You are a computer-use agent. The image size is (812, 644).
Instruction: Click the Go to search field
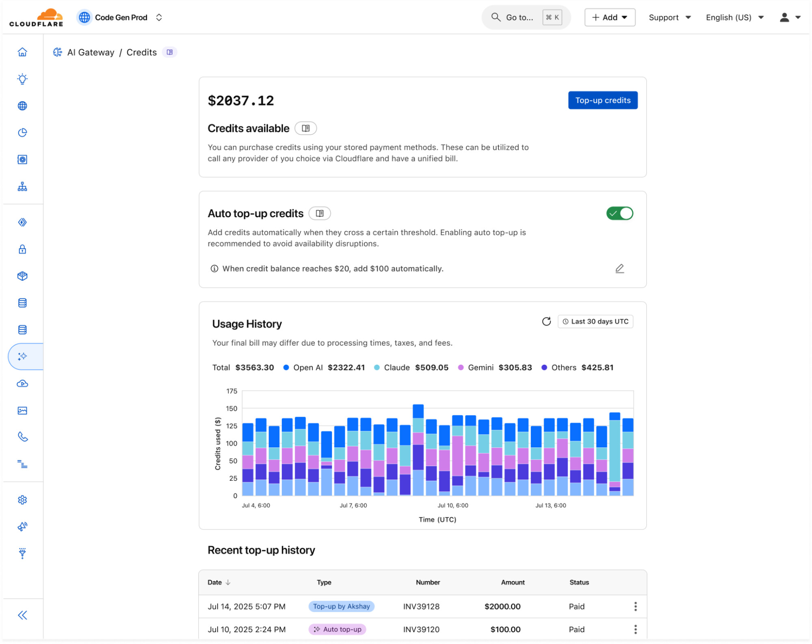(x=526, y=17)
